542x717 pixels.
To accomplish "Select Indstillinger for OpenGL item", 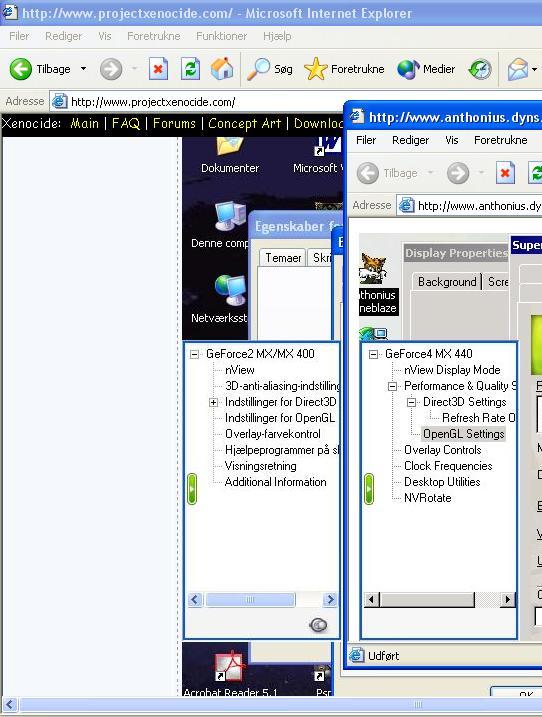I will 280,418.
